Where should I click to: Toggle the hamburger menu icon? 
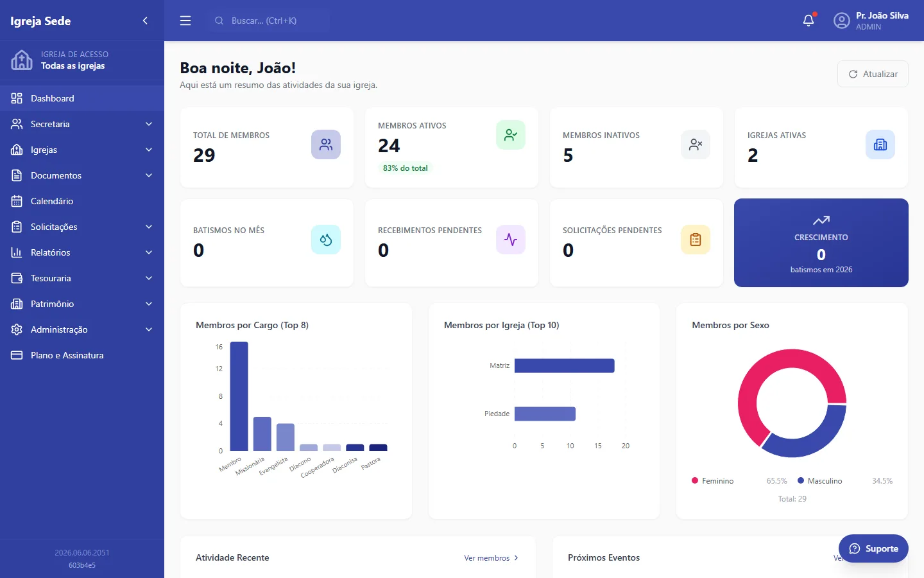[185, 21]
